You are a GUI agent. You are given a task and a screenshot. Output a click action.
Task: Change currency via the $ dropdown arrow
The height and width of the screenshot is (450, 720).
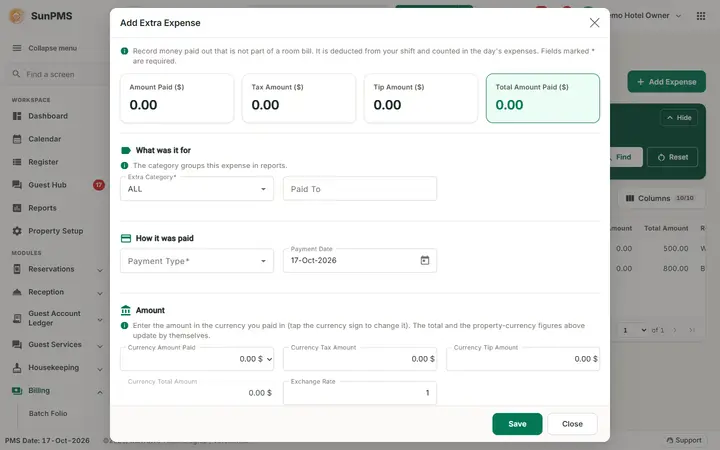pyautogui.click(x=270, y=359)
